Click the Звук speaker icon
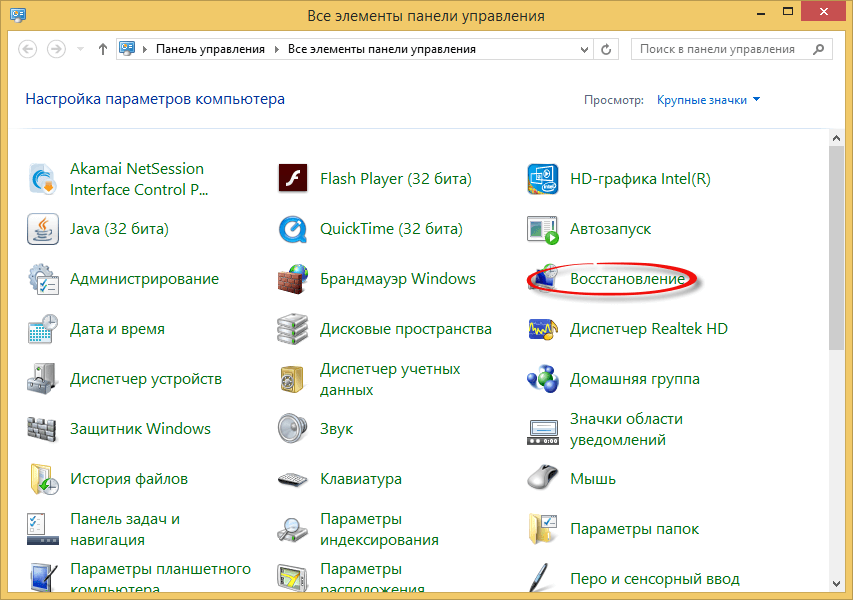This screenshot has width=853, height=600. [x=293, y=429]
